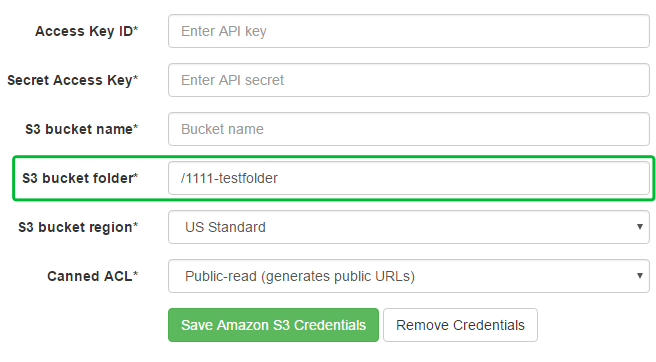
Task: Click the S3 bucket region label
Action: (x=78, y=227)
